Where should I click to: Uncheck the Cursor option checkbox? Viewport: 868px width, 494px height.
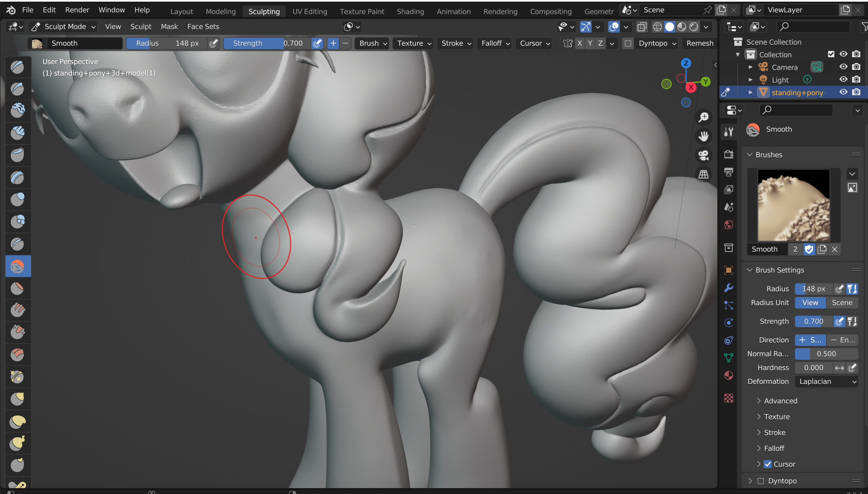(768, 464)
